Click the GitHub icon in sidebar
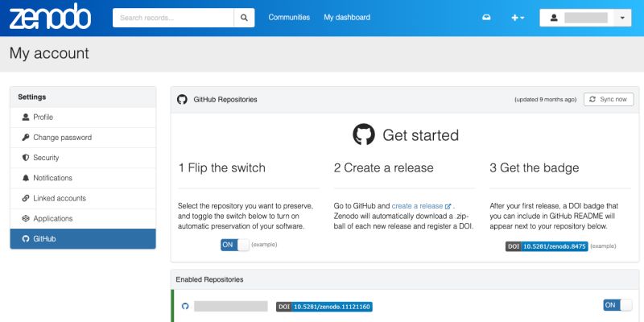Viewport: 644px width, 322px height. [26, 238]
